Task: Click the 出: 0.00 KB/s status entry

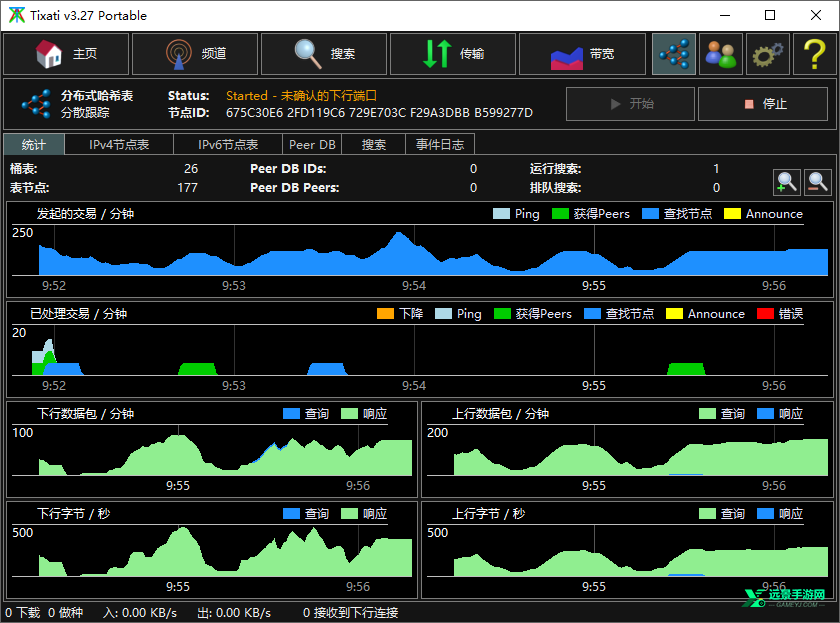Action: coord(234,613)
